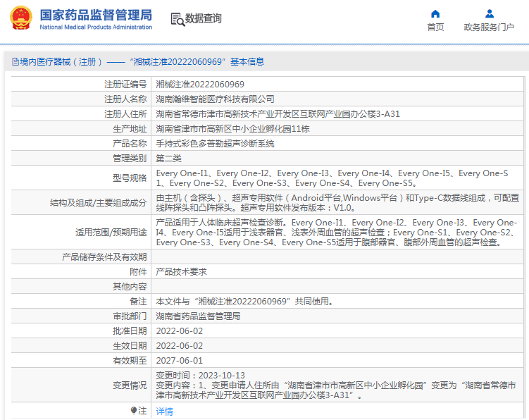Viewport: 529px width, 420px height.
Task: Click the 境内医疗器械（注册）基本信息 heading
Action: [x=142, y=62]
